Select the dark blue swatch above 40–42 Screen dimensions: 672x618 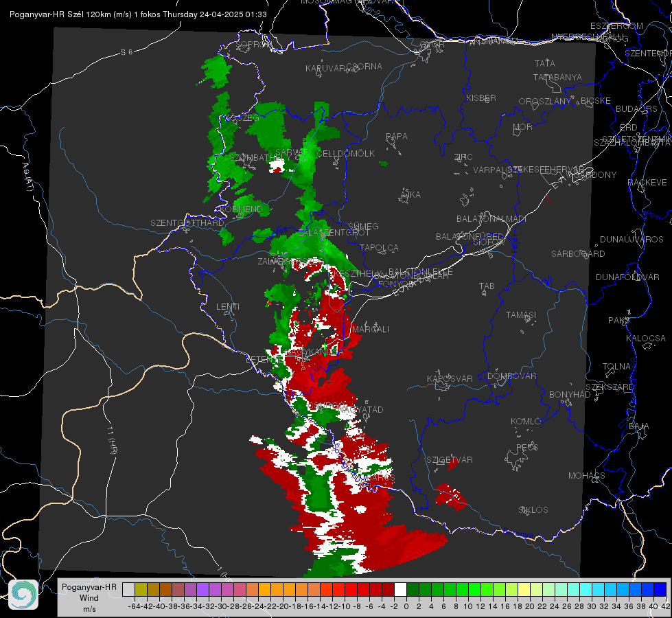(660, 589)
